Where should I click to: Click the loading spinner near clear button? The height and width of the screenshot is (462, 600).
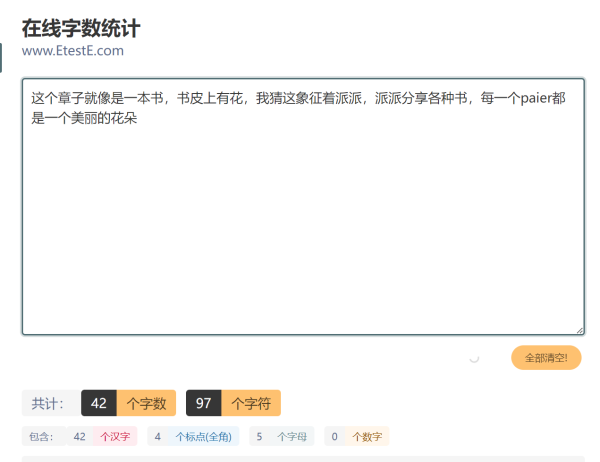(474, 358)
